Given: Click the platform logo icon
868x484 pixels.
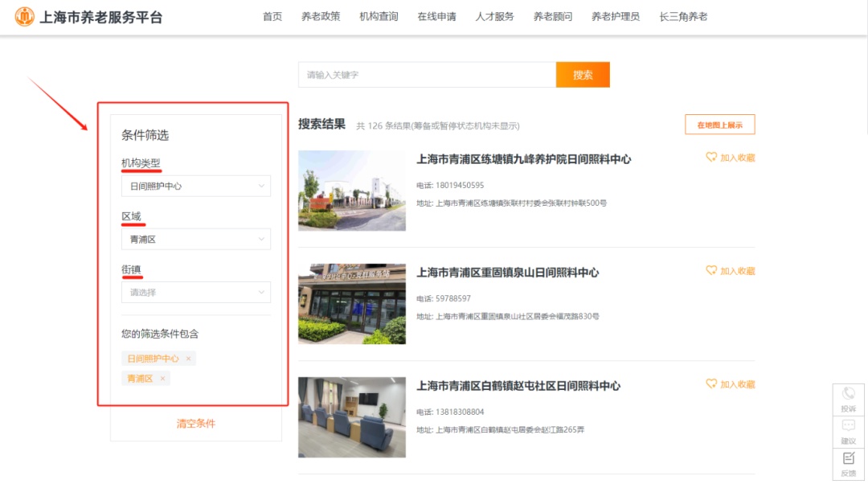Looking at the screenshot, I should pos(25,17).
